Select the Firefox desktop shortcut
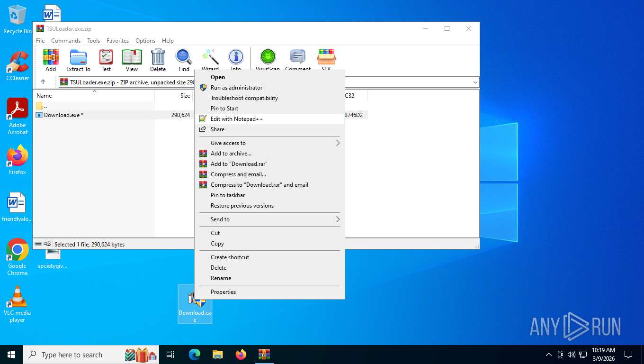Image resolution: width=644 pixels, height=364 pixels. (x=18, y=160)
